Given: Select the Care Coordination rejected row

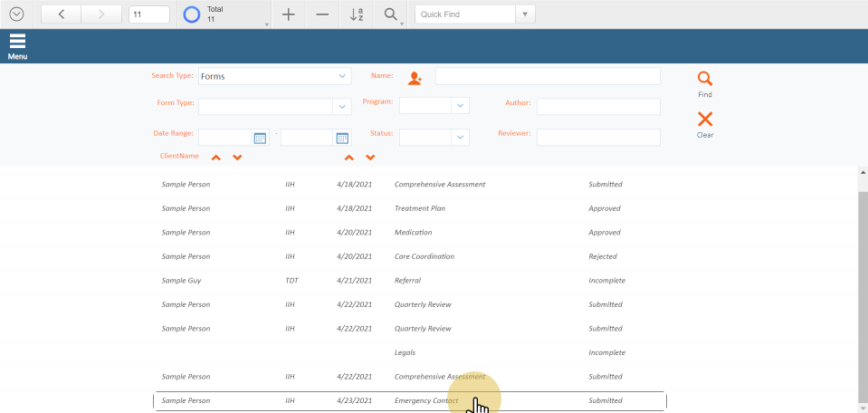Looking at the screenshot, I should point(424,256).
